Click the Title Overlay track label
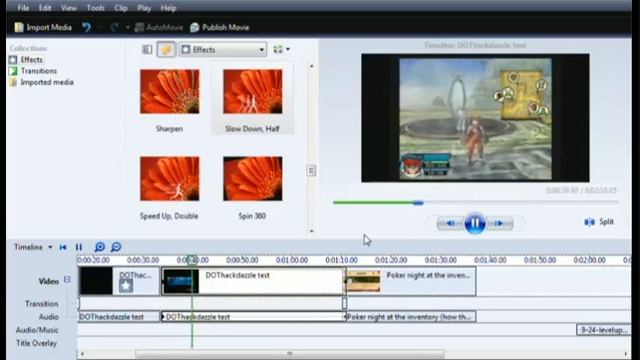The width and height of the screenshot is (640, 360). (x=36, y=343)
